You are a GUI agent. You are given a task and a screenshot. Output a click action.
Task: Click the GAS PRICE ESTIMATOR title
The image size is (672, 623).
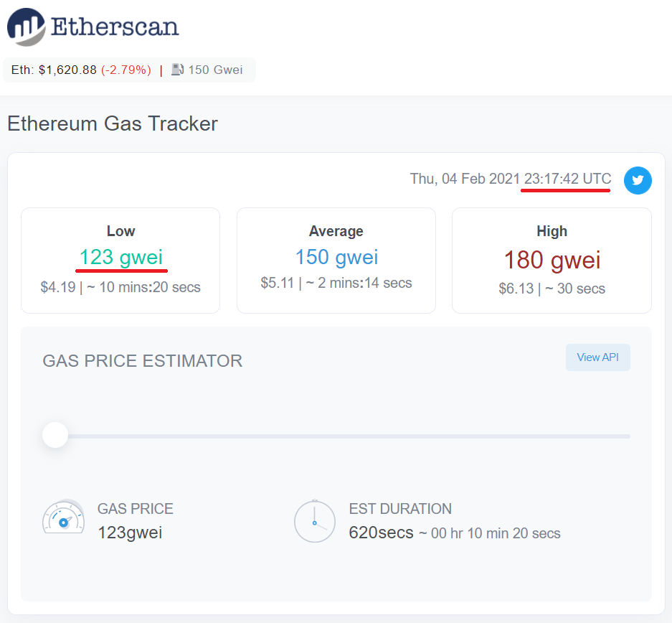click(x=142, y=361)
